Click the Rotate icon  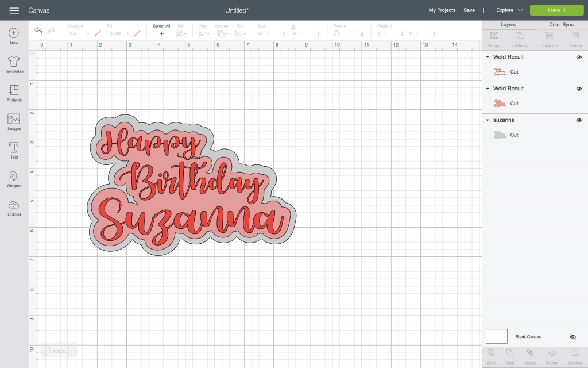(336, 33)
